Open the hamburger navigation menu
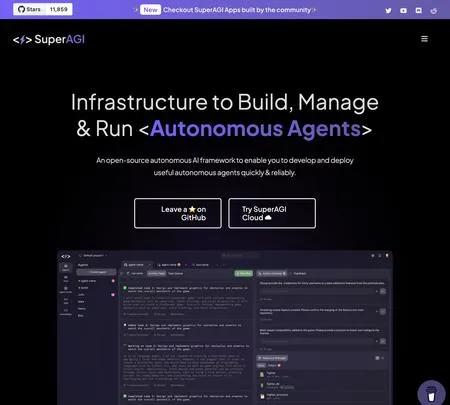 pyautogui.click(x=424, y=39)
